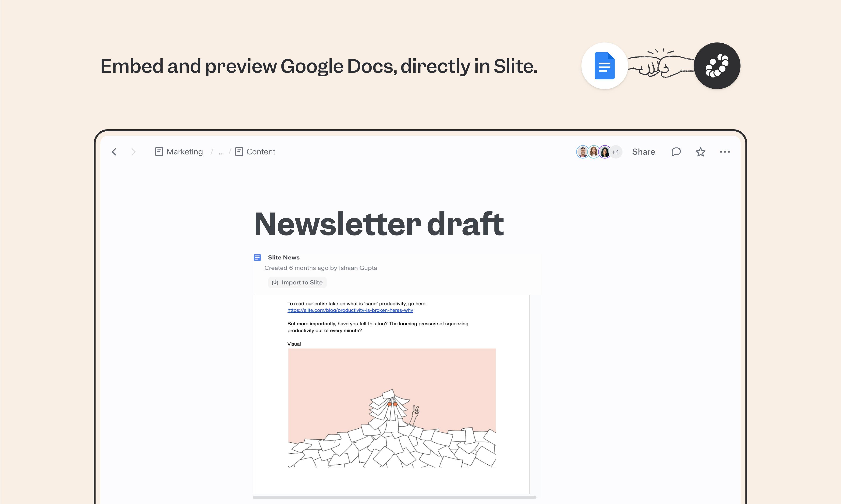Click the 'But more importantly' paragraph
841x504 pixels.
pyautogui.click(x=378, y=327)
